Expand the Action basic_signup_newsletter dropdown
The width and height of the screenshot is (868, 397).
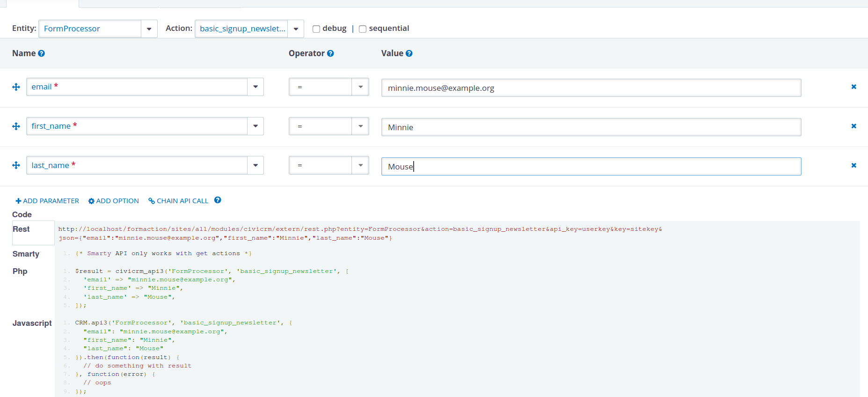296,29
